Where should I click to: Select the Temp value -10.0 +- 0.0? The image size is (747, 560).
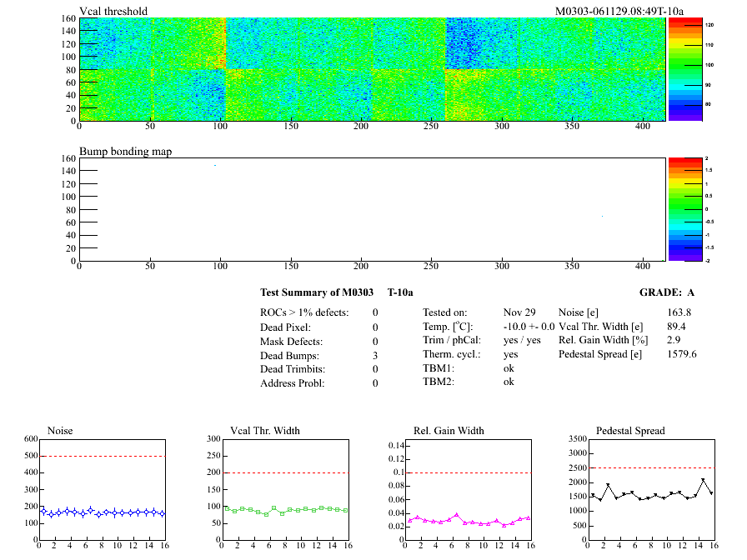pos(529,327)
